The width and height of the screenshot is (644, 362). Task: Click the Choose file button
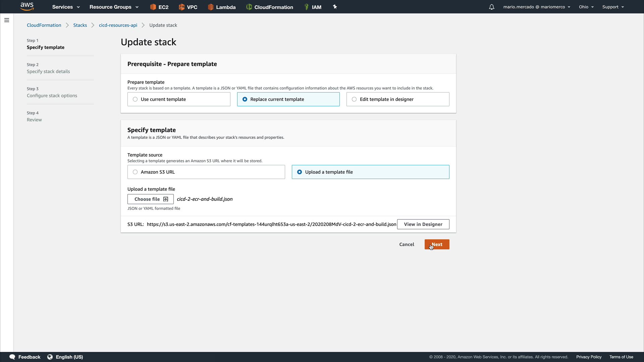[151, 199]
